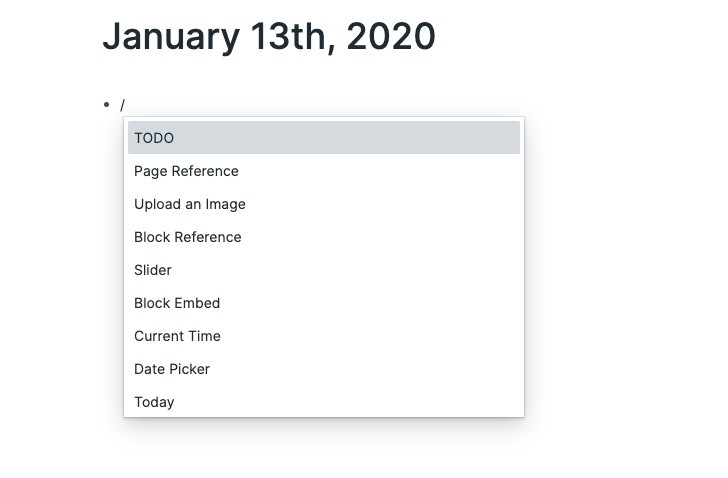Screen dimensions: 728x478
Task: Select the Slider command
Action: click(x=153, y=270)
